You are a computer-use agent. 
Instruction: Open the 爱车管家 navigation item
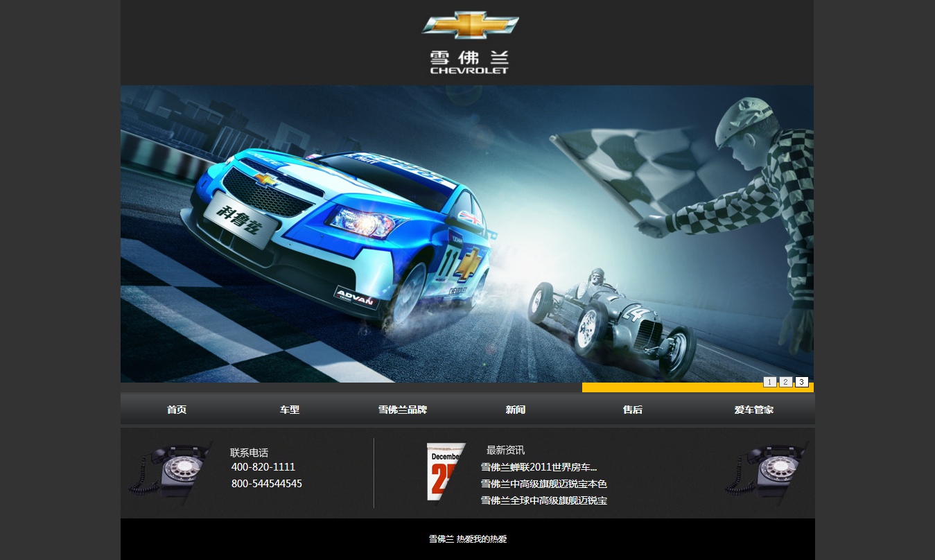[754, 410]
